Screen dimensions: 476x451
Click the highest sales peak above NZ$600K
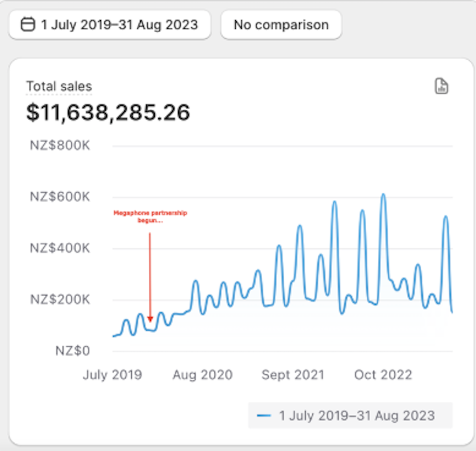tap(383, 195)
